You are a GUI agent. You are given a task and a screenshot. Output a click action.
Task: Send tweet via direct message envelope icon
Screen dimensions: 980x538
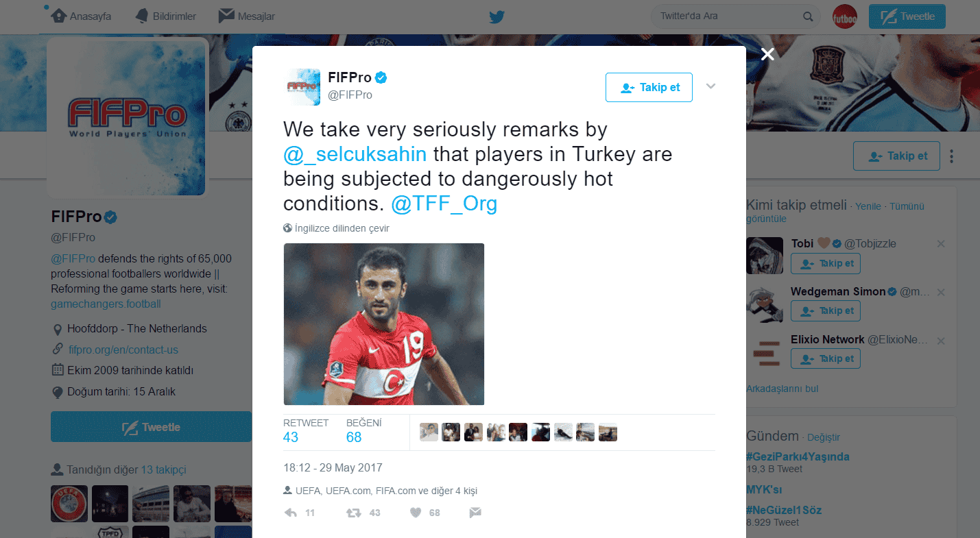pyautogui.click(x=475, y=512)
